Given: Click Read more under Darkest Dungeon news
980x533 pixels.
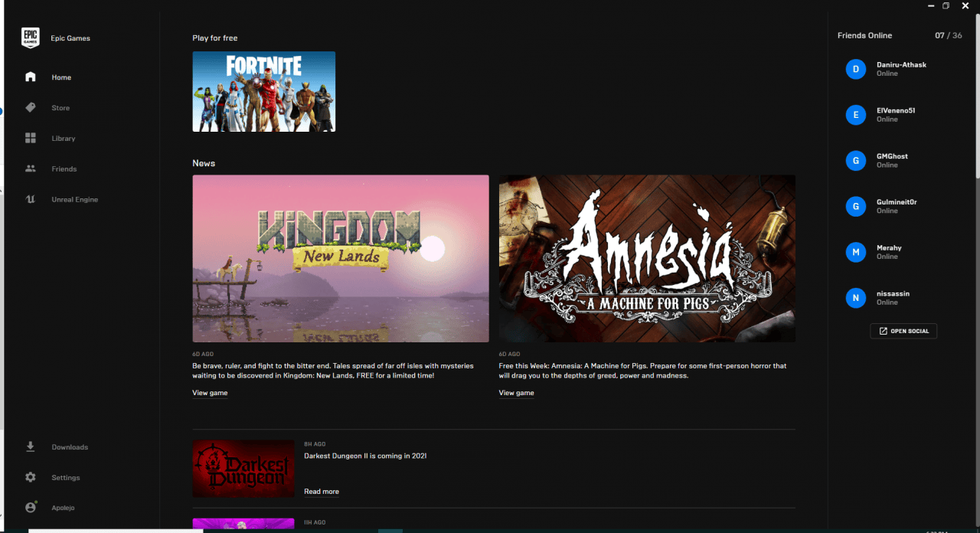Looking at the screenshot, I should pos(321,491).
